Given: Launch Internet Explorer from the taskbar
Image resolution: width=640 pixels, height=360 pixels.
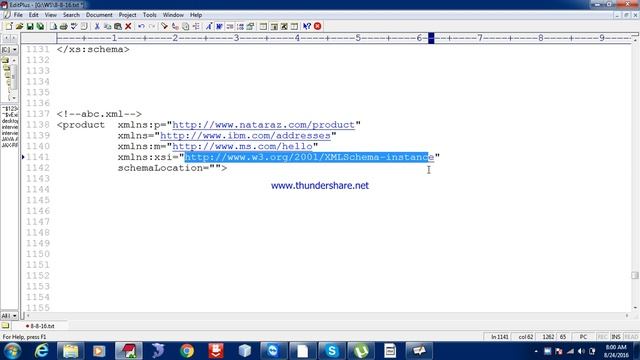Looking at the screenshot, I should click(x=41, y=351).
